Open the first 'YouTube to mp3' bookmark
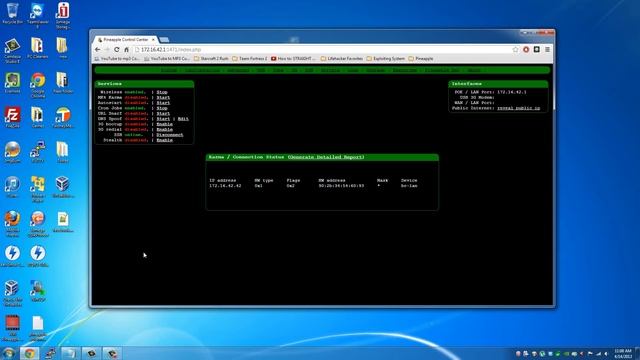640x360 pixels. point(117,59)
